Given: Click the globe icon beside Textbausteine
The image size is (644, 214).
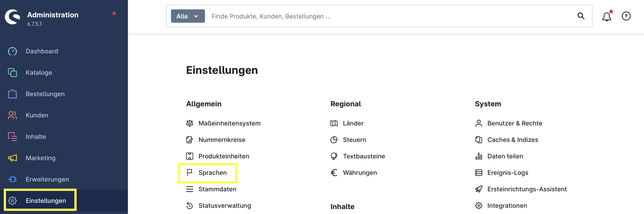Looking at the screenshot, I should click(334, 156).
